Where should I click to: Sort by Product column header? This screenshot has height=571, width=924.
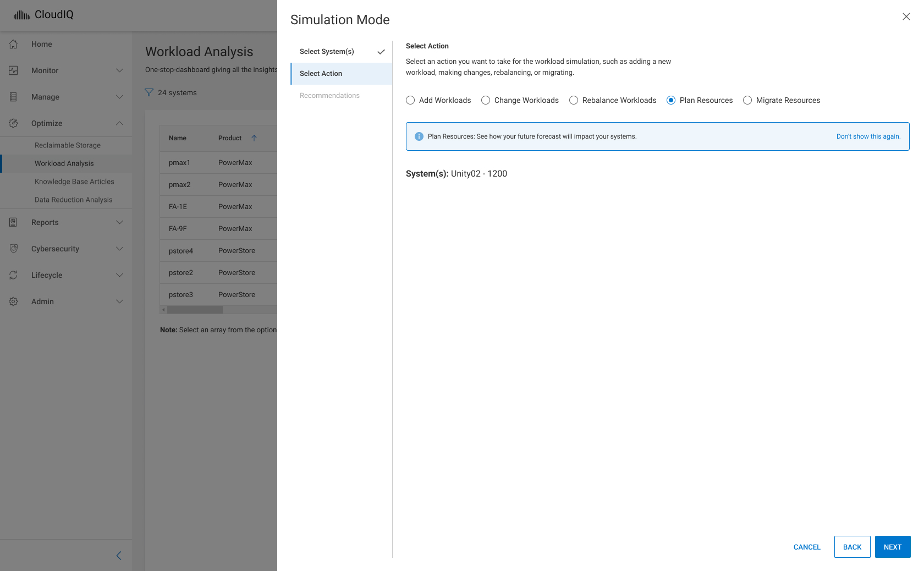(x=230, y=138)
